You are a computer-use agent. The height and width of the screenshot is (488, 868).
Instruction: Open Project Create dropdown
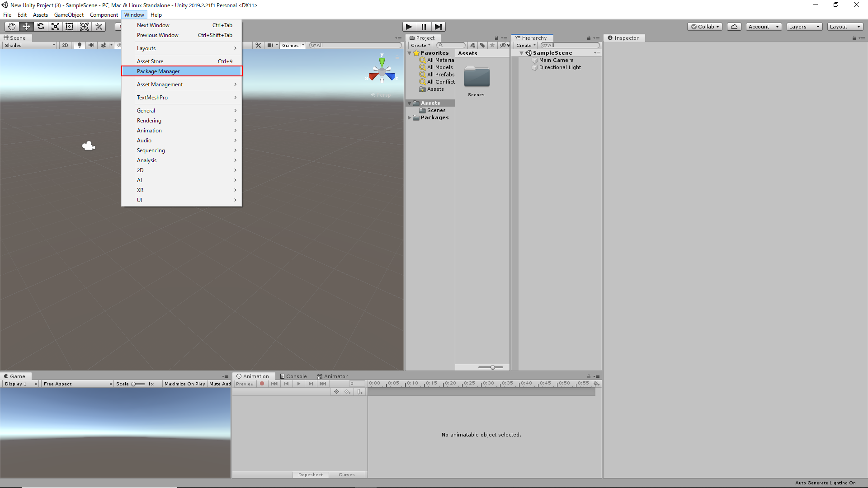pos(420,45)
